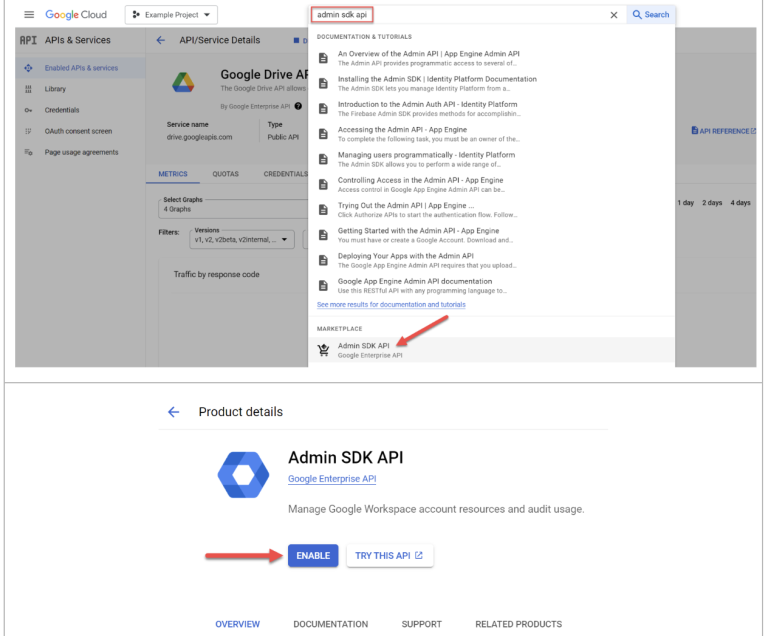Image resolution: width=768 pixels, height=636 pixels.
Task: Open Credentials key icon in sidebar
Action: [x=28, y=110]
